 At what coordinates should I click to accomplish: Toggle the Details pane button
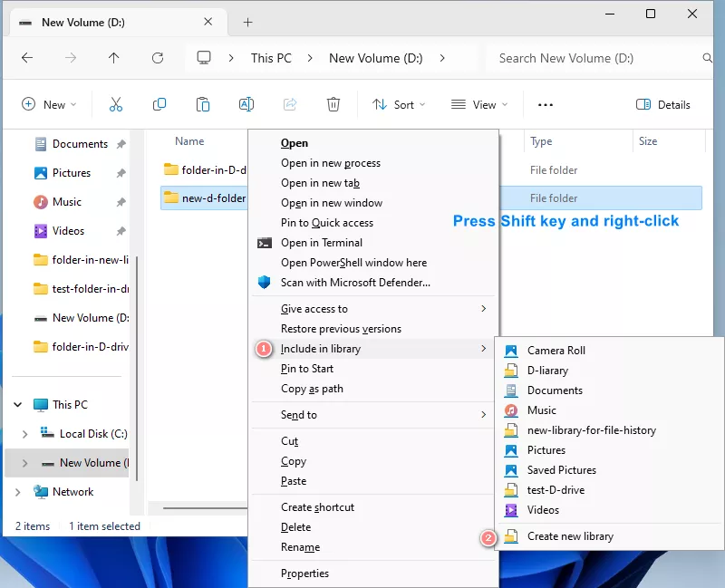click(663, 104)
